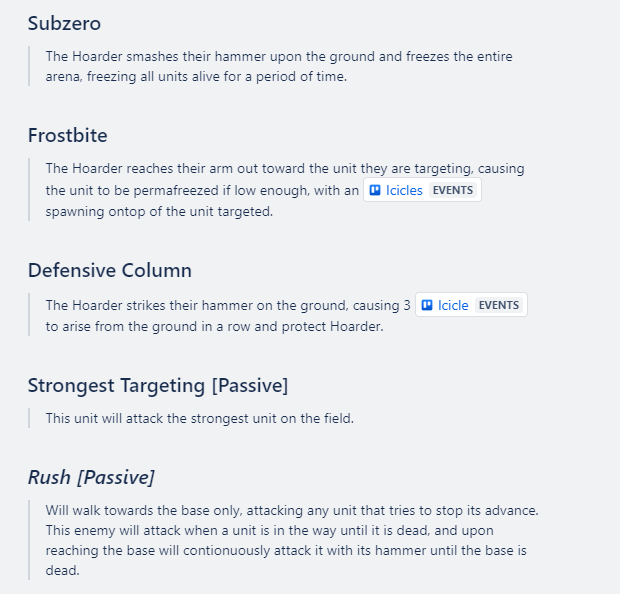Click the EVENTS badge on Icicles card
This screenshot has width=620, height=594.
(x=453, y=190)
